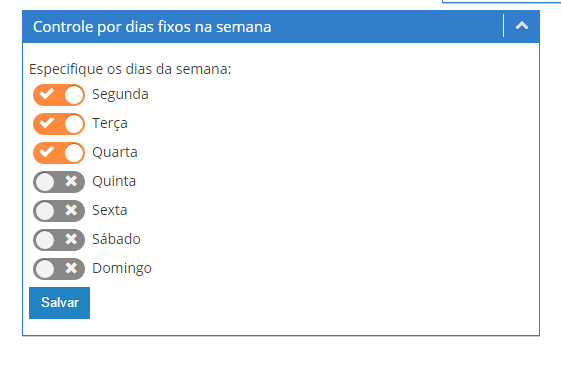Click the partially visible box above the panel
Image resolution: width=561 pixels, height=368 pixels.
click(502, 1)
